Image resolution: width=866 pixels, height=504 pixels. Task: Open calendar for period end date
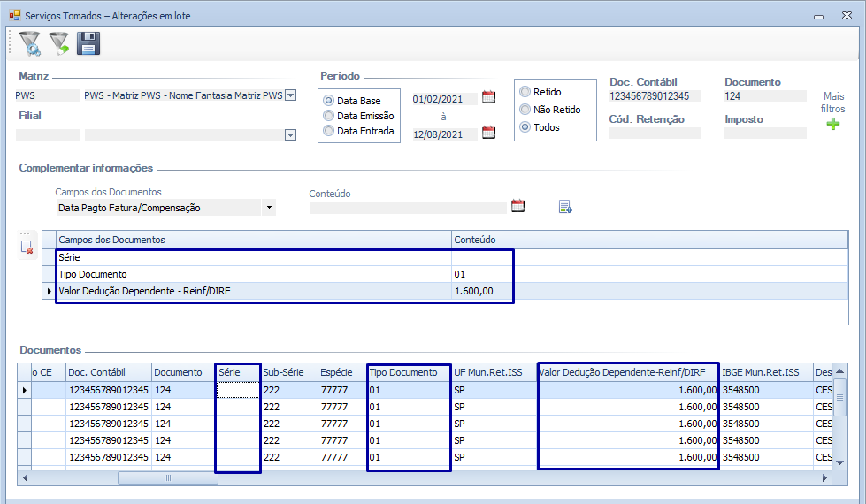(488, 134)
